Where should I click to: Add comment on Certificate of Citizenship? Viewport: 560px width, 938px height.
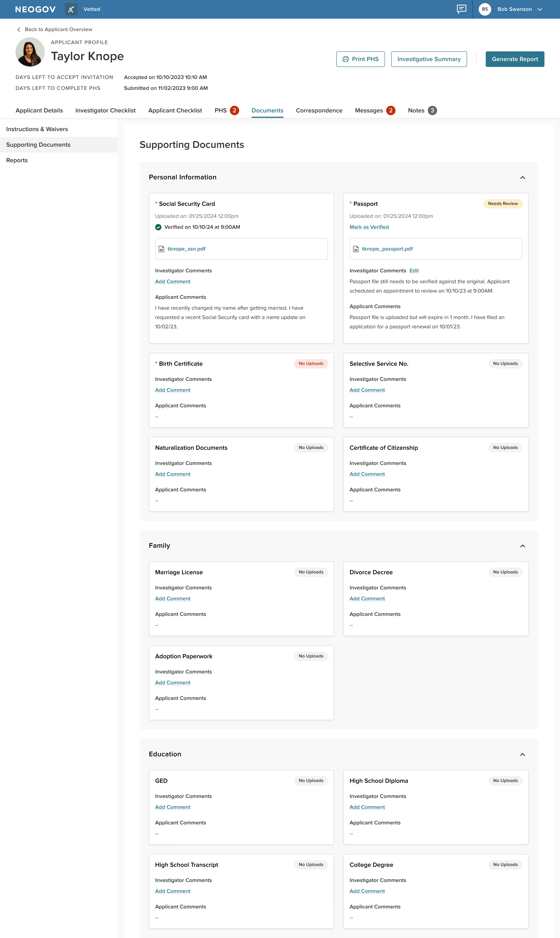[367, 474]
